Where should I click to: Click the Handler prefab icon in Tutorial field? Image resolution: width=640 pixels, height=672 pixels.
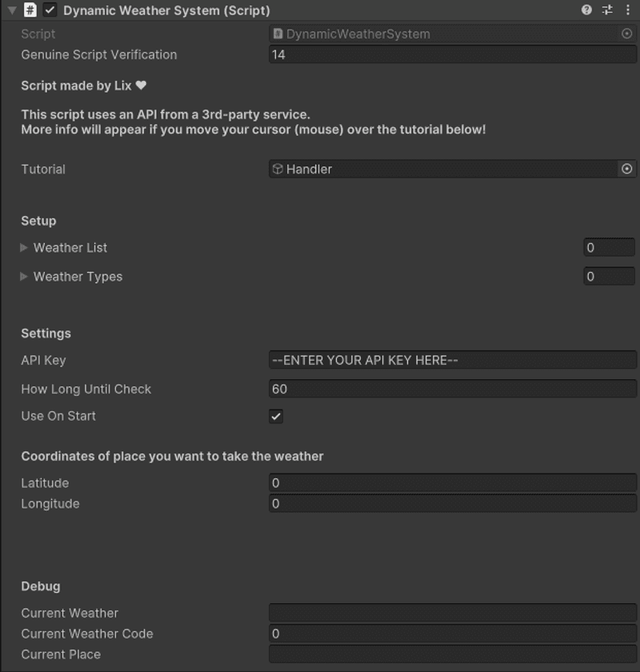click(x=278, y=169)
